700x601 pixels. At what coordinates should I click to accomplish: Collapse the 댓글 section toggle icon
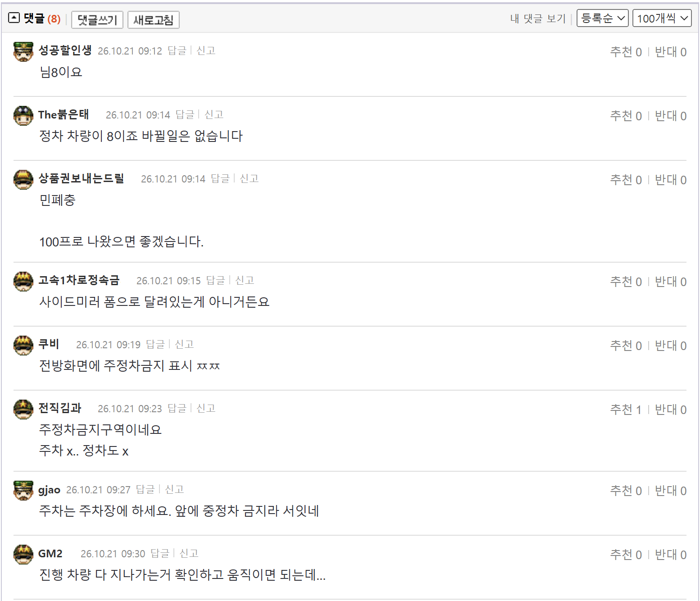tap(14, 18)
